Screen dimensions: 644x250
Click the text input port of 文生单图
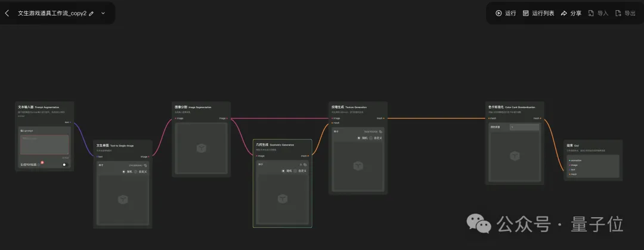97,157
